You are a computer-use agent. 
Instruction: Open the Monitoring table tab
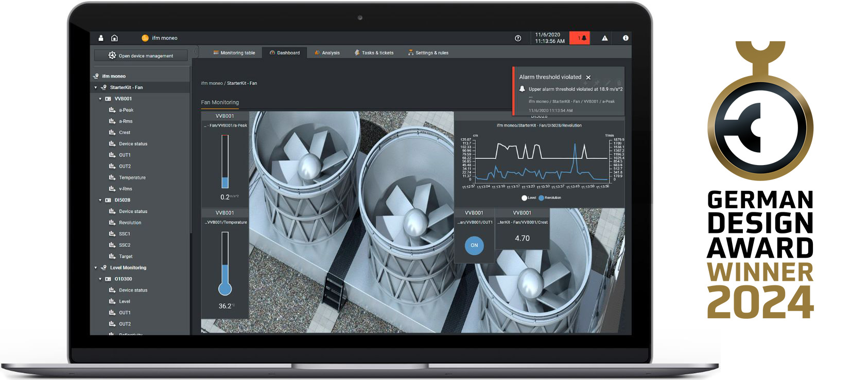[234, 52]
